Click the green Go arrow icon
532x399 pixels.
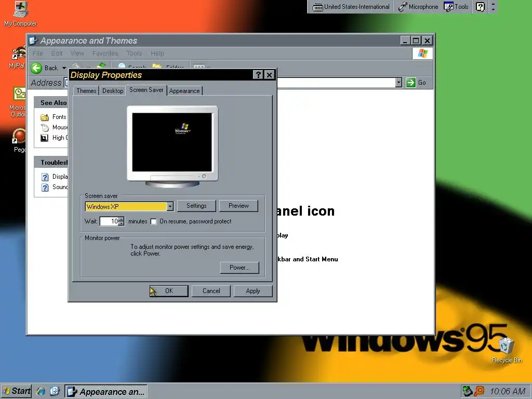[411, 83]
